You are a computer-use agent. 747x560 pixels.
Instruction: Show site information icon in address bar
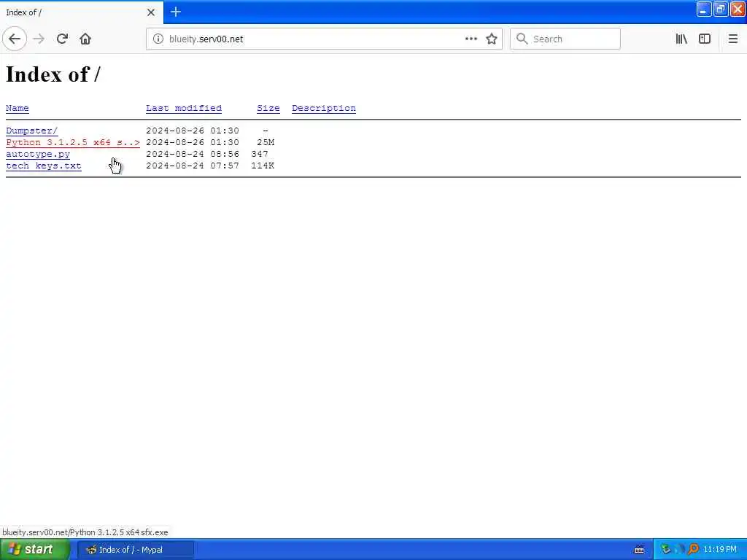click(x=158, y=39)
